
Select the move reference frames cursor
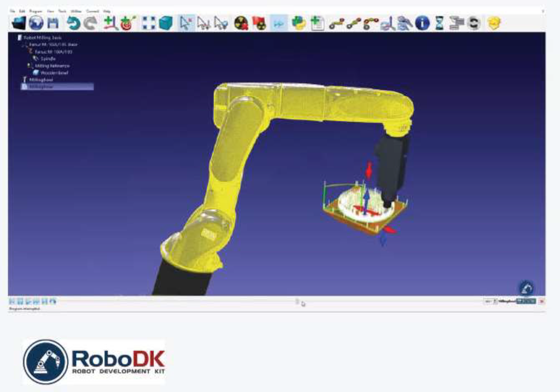coord(203,24)
